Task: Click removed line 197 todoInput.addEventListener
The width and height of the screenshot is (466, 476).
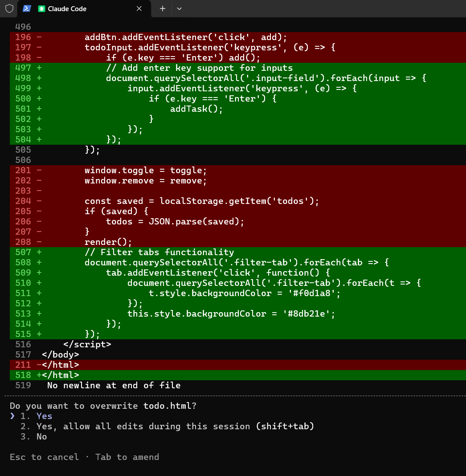Action: [x=238, y=47]
